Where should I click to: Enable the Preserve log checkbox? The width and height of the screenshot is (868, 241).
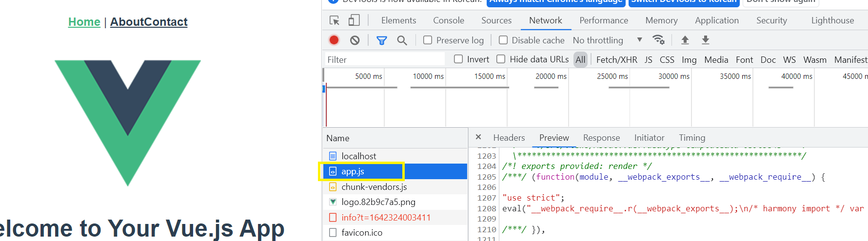tap(428, 40)
